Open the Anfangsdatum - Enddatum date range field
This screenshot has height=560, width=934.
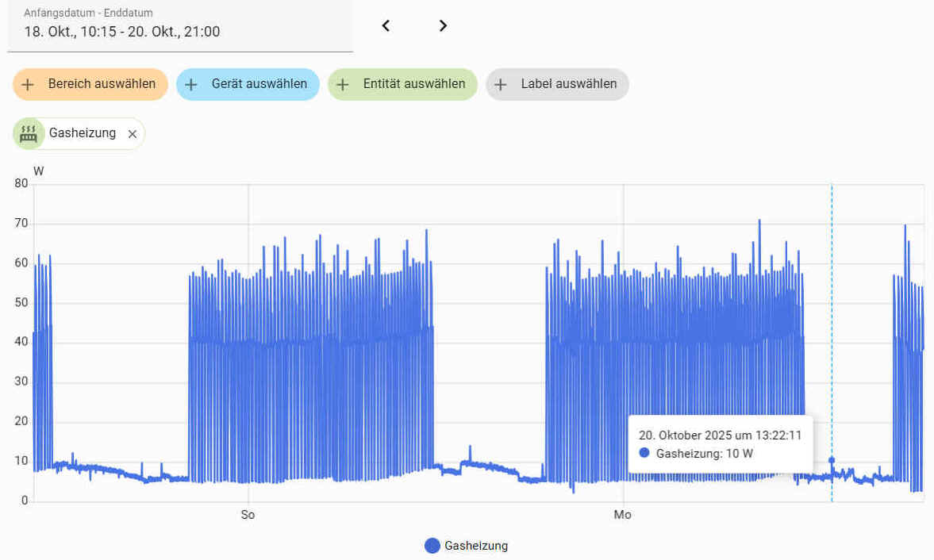click(179, 25)
